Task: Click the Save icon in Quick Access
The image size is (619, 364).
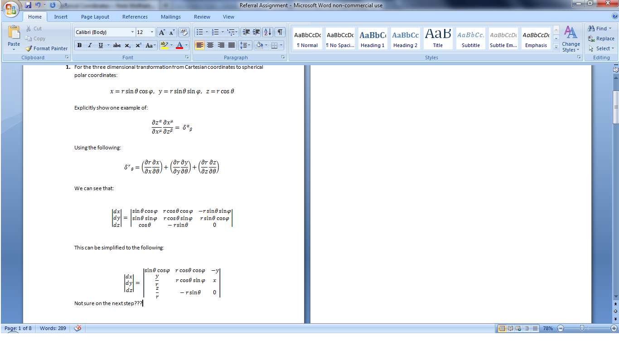Action: click(x=28, y=5)
